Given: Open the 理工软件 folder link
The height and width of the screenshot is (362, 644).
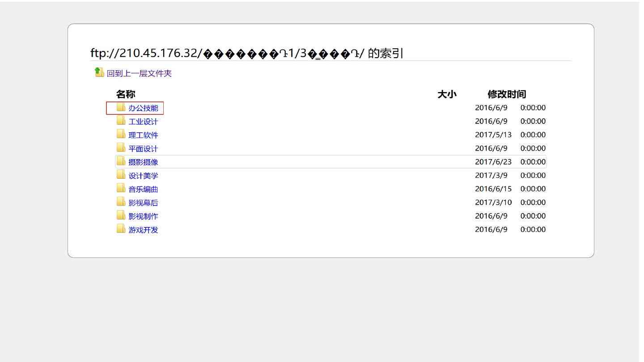Looking at the screenshot, I should 143,135.
